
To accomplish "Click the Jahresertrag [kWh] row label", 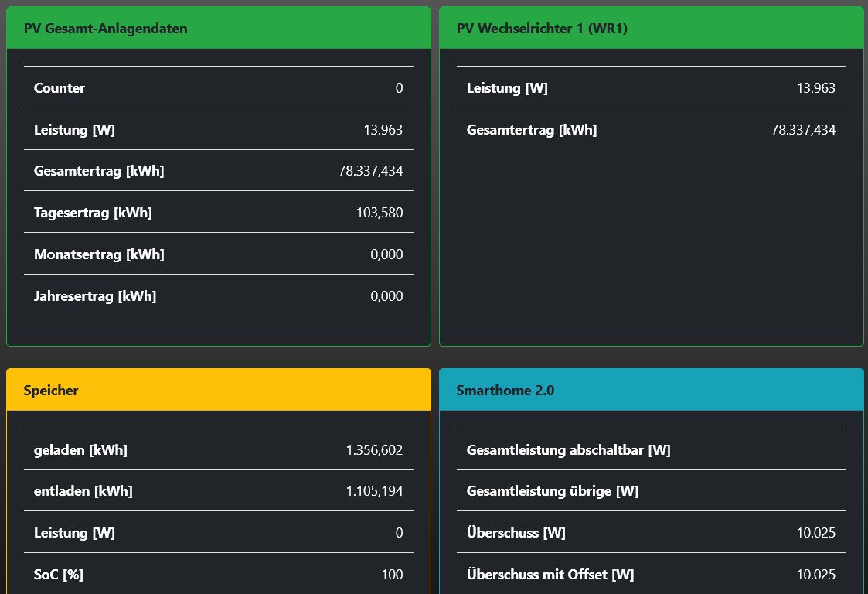I will [x=95, y=296].
